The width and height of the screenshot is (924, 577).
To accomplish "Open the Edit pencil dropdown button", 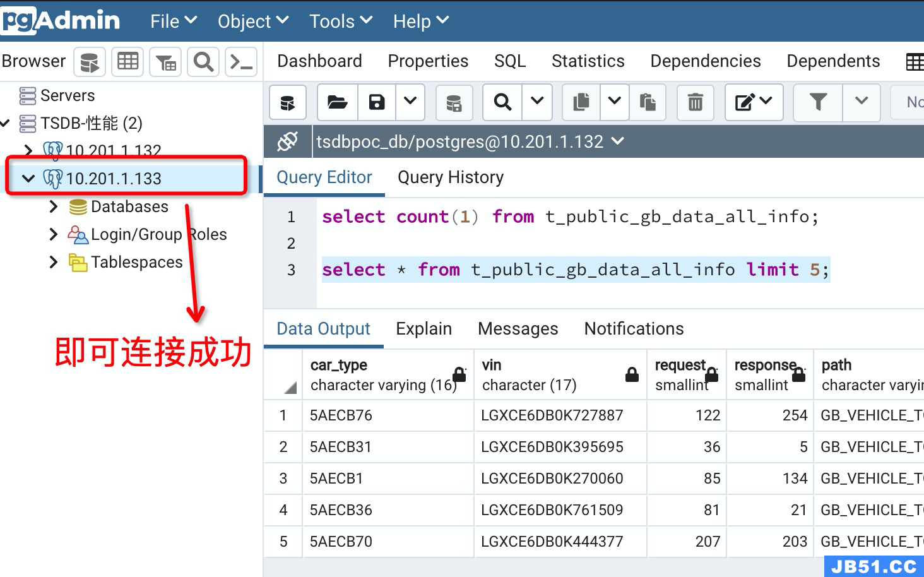I will click(x=754, y=102).
